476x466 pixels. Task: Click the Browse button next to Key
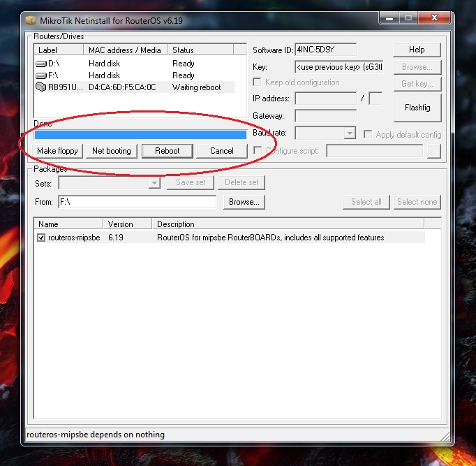[417, 67]
